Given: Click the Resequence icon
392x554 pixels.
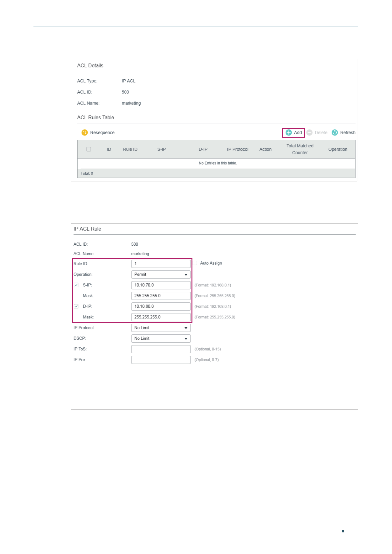Looking at the screenshot, I should (x=84, y=133).
